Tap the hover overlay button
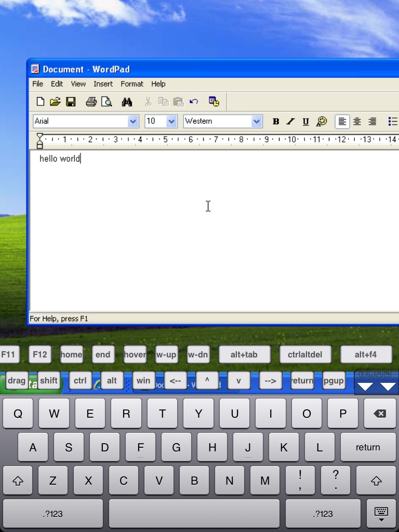The height and width of the screenshot is (532, 399). tap(135, 354)
